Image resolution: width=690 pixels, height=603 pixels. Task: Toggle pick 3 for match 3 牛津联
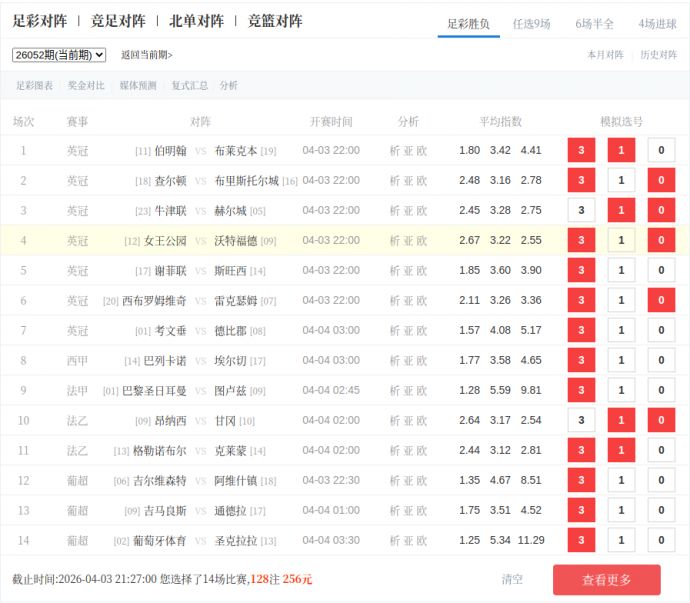click(581, 210)
